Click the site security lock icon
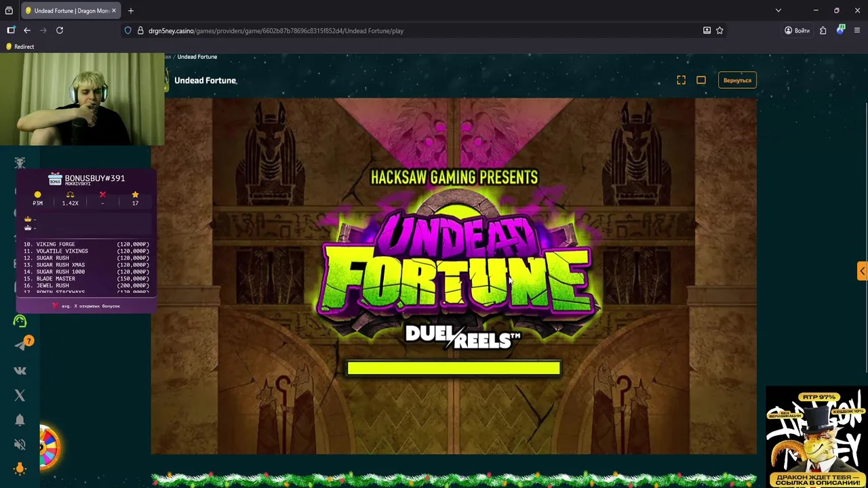 pos(140,30)
